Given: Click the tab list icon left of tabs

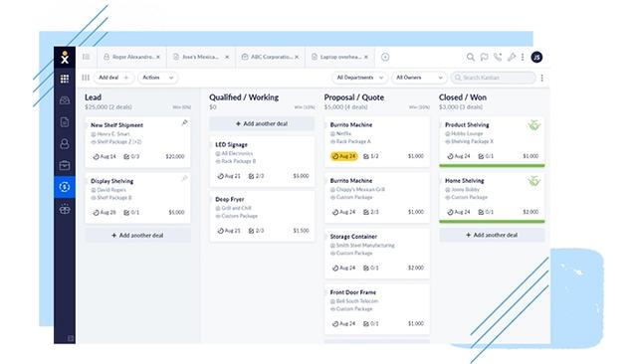Looking at the screenshot, I should (87, 57).
